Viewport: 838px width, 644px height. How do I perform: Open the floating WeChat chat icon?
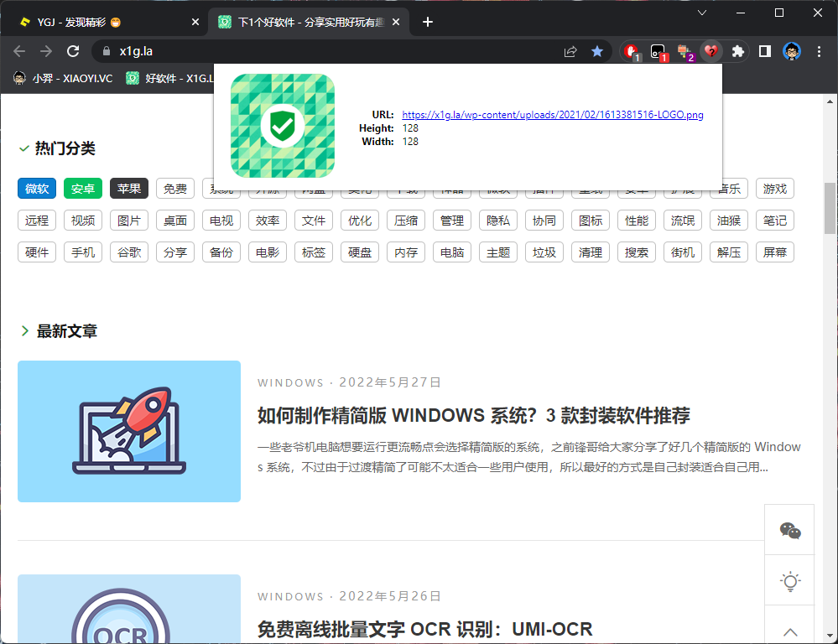tap(789, 529)
